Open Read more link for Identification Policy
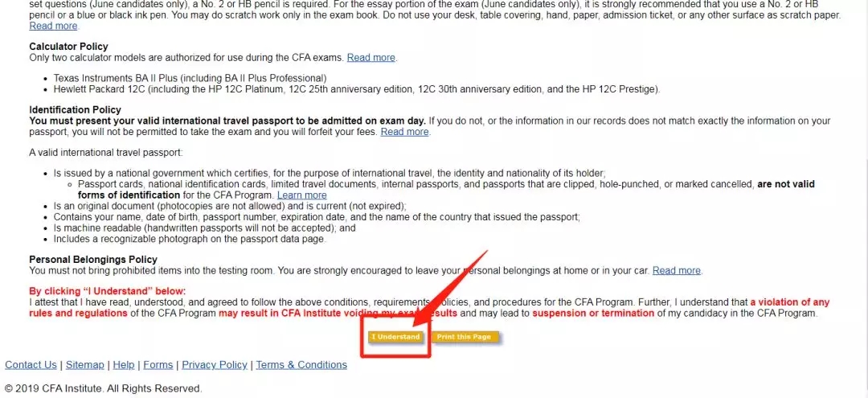The image size is (868, 398). (404, 132)
